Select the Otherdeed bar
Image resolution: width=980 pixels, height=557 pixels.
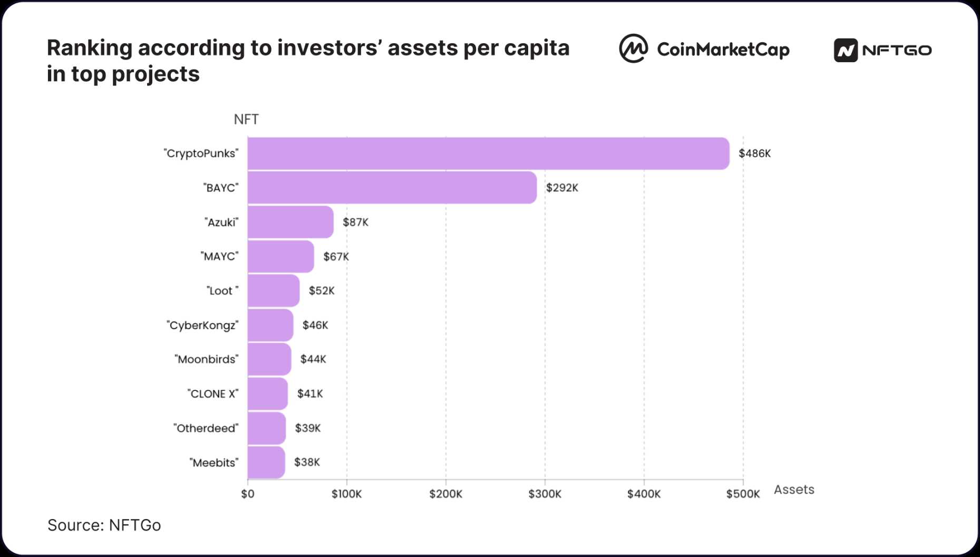click(x=266, y=428)
